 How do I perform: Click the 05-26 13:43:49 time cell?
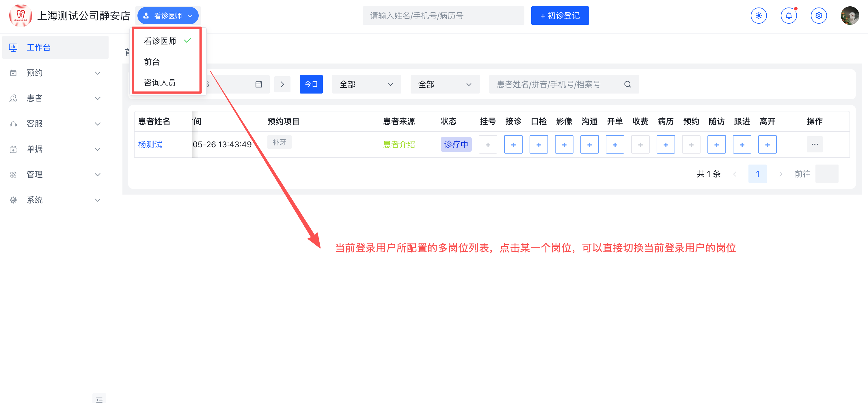click(x=222, y=145)
